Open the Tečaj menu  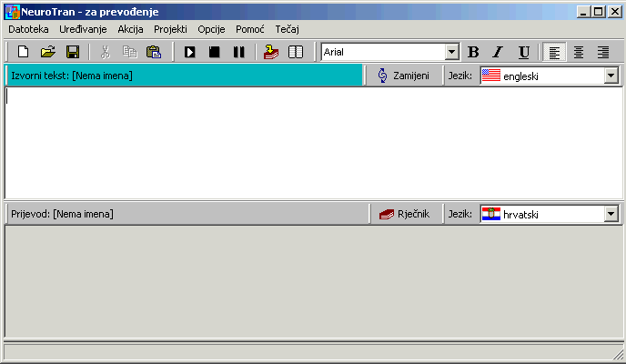point(287,29)
